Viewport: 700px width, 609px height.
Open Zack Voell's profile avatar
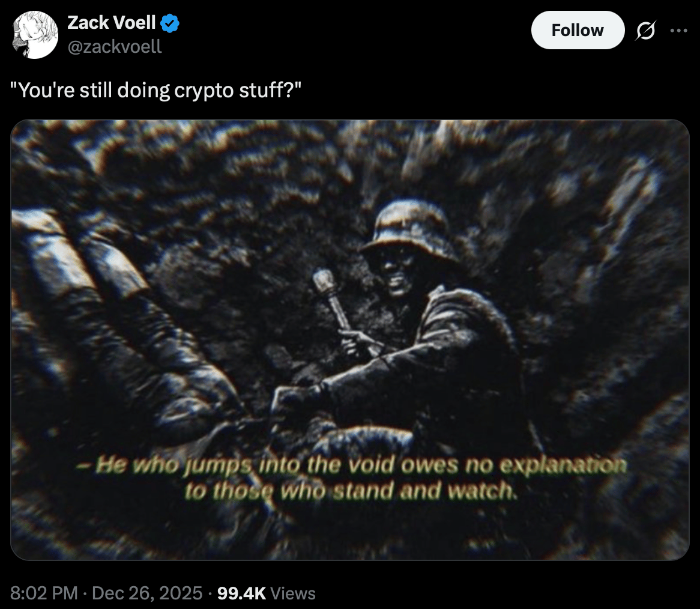35,35
